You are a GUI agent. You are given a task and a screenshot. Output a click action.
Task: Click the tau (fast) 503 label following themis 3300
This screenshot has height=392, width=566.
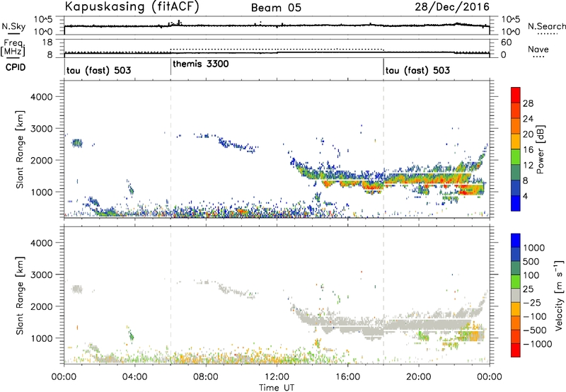tap(417, 70)
